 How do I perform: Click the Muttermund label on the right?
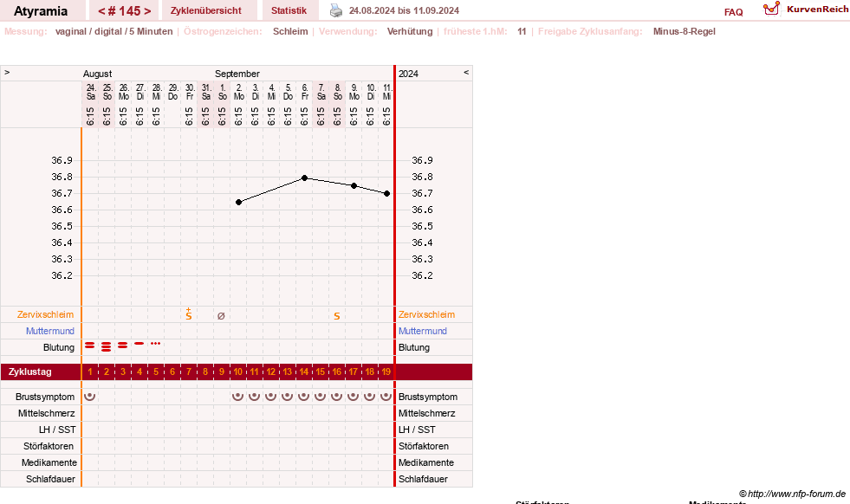[x=423, y=331]
